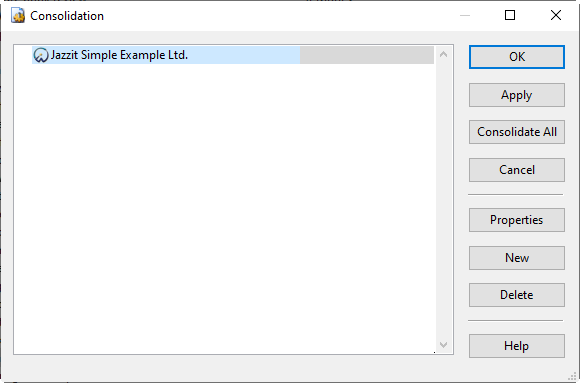
Task: Click the entity list's scroll down arrow
Action: coord(444,345)
